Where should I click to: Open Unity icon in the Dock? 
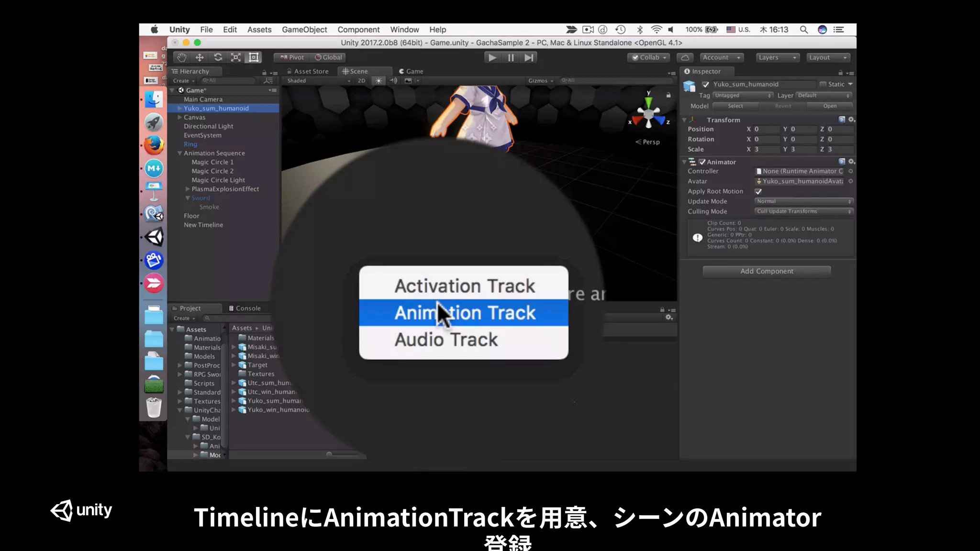pos(154,237)
